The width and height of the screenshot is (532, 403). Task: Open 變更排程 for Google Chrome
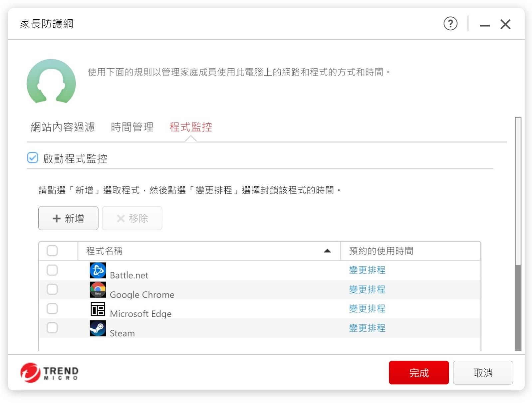click(367, 289)
